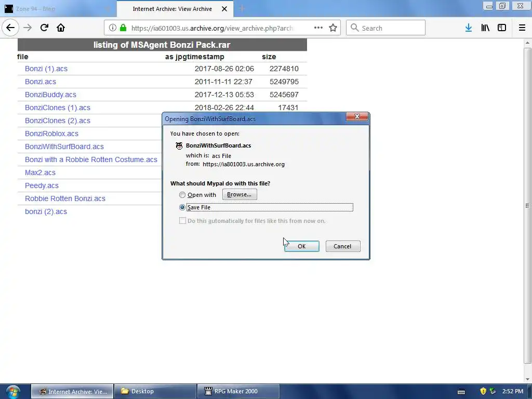Click the 2:52 PM system clock
This screenshot has height=399, width=532.
tap(513, 391)
